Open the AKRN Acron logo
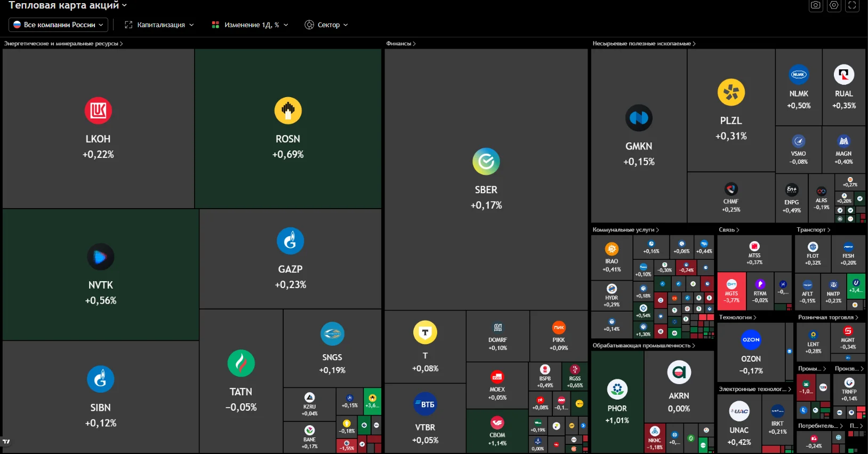The height and width of the screenshot is (454, 868). coord(679,372)
